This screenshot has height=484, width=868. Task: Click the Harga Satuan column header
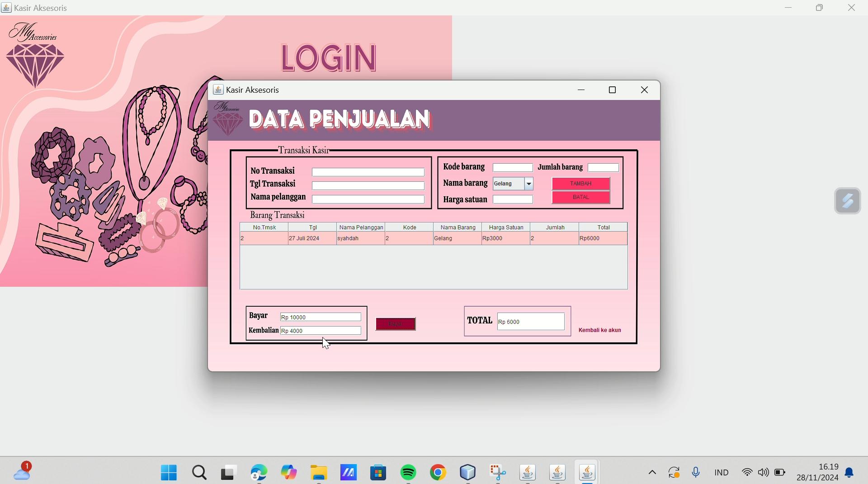point(506,228)
